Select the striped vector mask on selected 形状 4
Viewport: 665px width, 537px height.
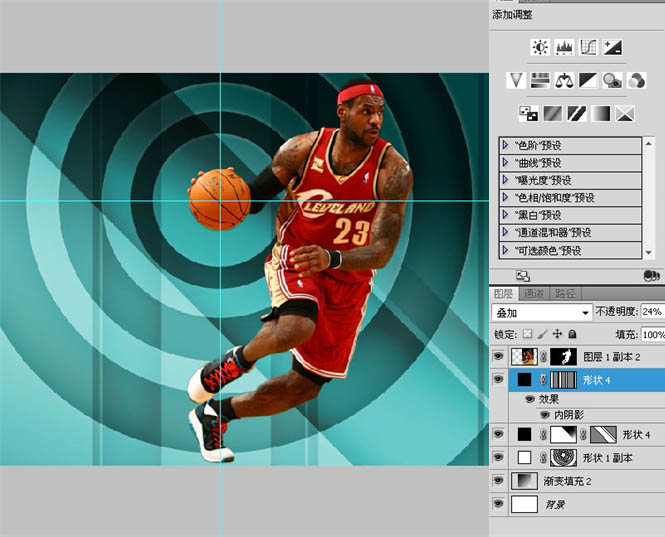563,380
